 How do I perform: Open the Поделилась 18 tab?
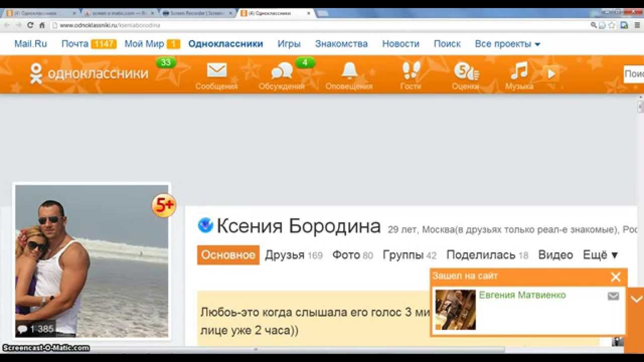488,255
